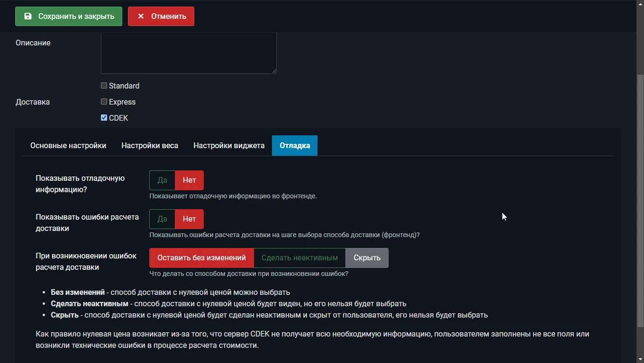Click the CDEK label text
Viewport: 644px width, 363px height.
pyautogui.click(x=118, y=118)
